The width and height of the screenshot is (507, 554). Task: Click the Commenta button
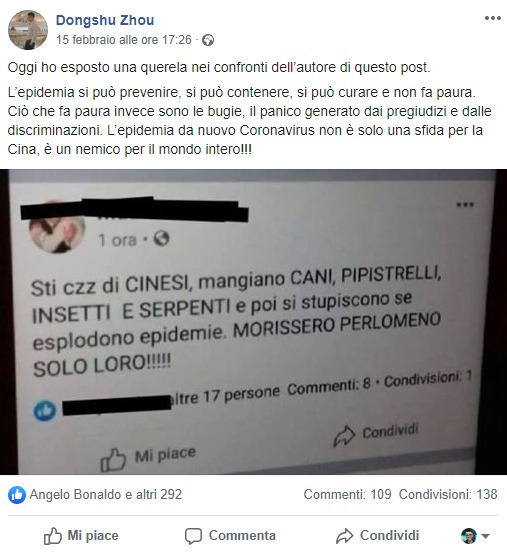point(230,536)
